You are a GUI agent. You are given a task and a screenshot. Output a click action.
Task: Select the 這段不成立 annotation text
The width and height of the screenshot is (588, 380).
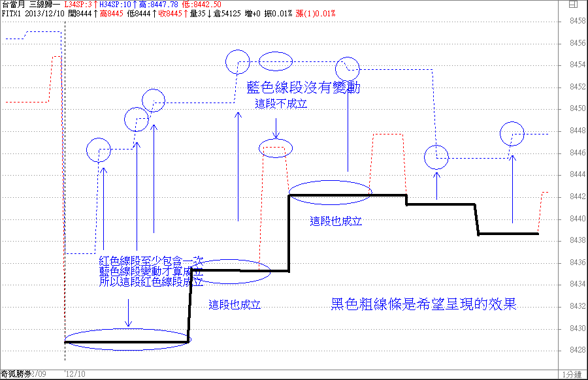coord(280,104)
